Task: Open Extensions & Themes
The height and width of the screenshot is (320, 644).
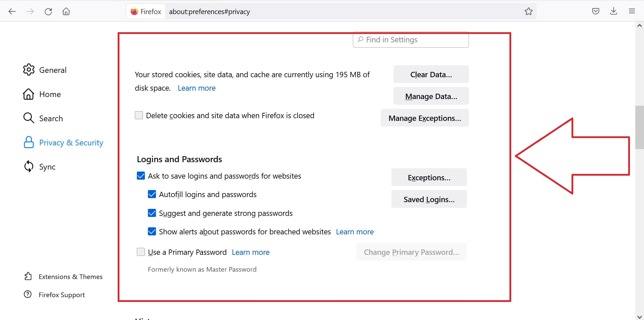Action: tap(70, 277)
